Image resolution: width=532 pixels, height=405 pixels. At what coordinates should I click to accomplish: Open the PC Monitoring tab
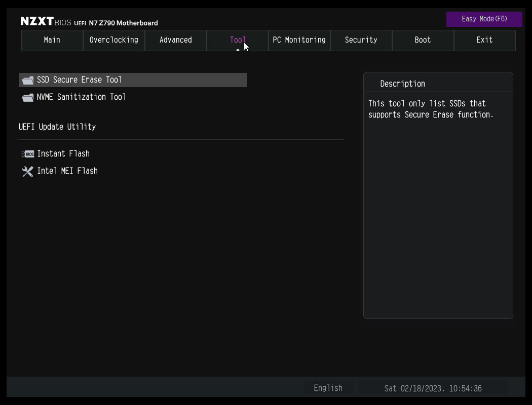tap(299, 40)
